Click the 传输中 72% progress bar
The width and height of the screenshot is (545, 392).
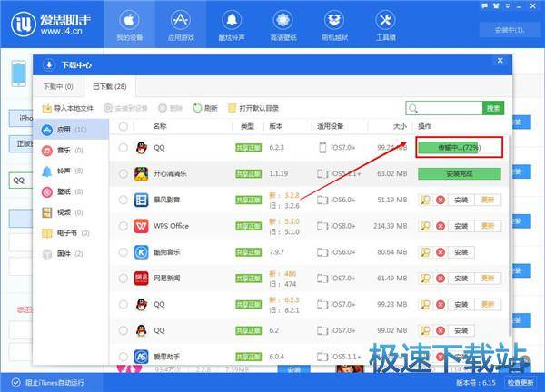click(x=459, y=148)
